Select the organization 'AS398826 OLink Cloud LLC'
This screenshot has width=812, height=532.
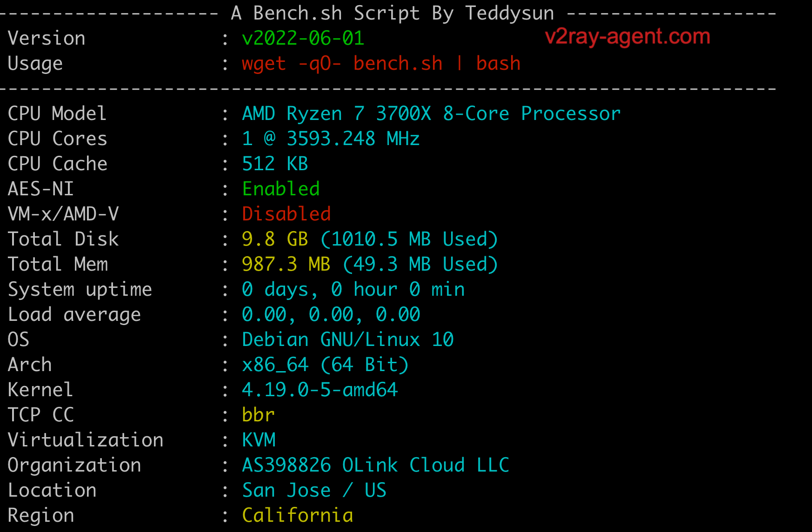376,465
